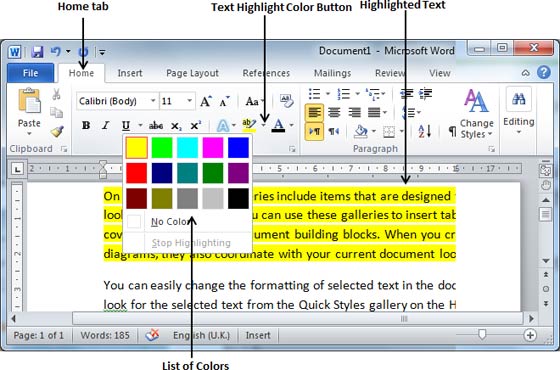Minimize the ribbon with caret icon
The width and height of the screenshot is (560, 370).
click(525, 73)
